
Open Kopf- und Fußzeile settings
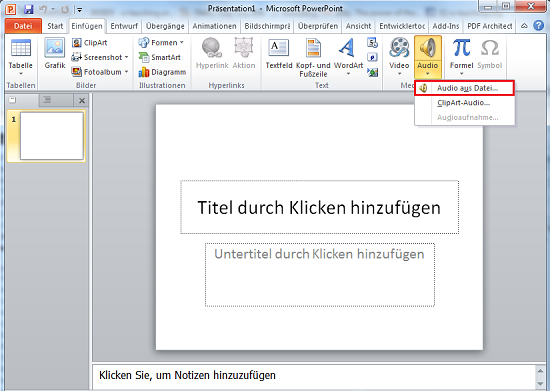pyautogui.click(x=313, y=58)
